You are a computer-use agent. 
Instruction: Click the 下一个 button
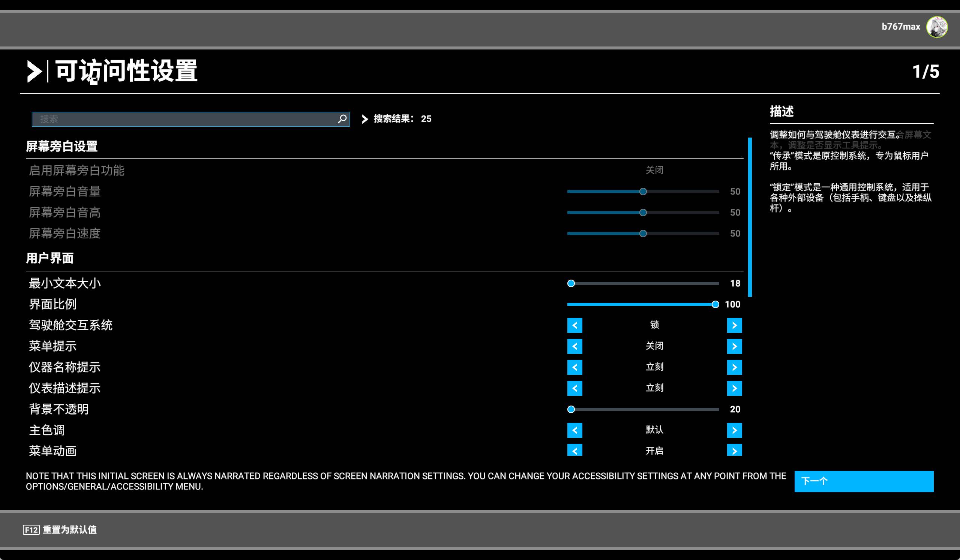pos(863,481)
